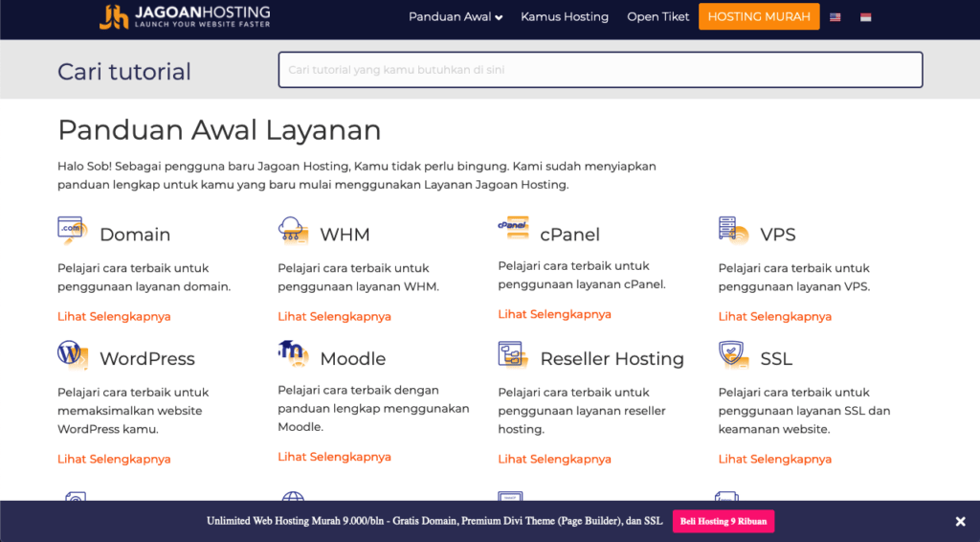
Task: Click the Moodle heading
Action: coord(353,359)
